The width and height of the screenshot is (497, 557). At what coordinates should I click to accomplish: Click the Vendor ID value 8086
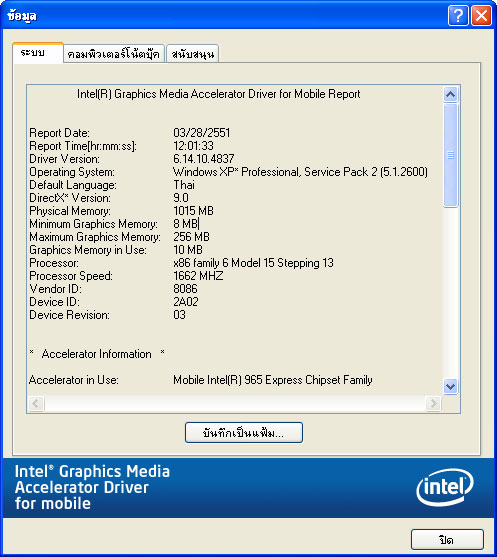pos(185,289)
